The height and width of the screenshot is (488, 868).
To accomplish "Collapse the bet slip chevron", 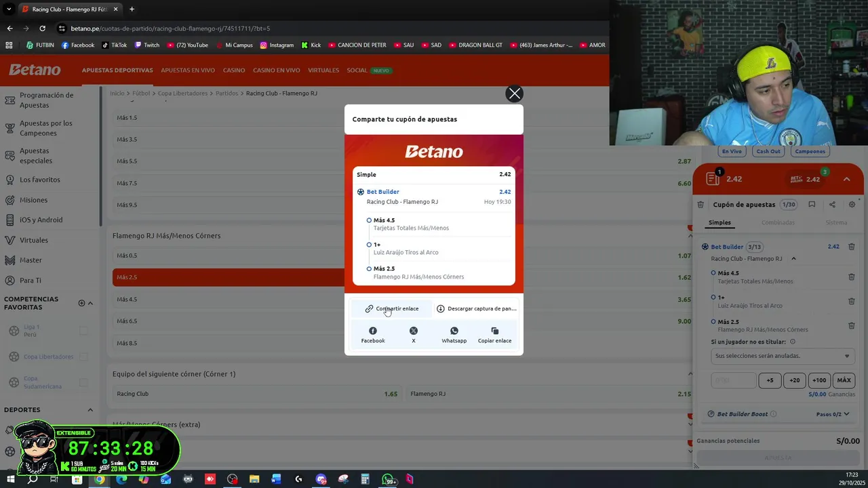I will click(x=847, y=179).
